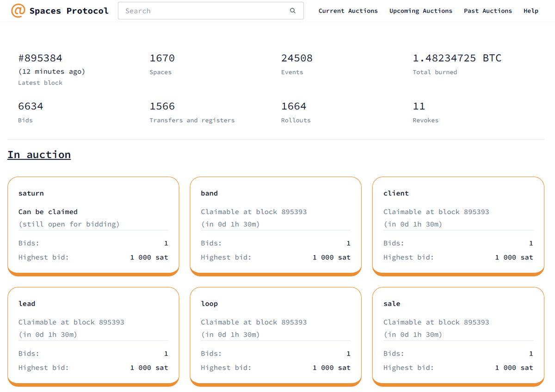Click the In auction heading link
This screenshot has height=392, width=555.
[x=39, y=154]
